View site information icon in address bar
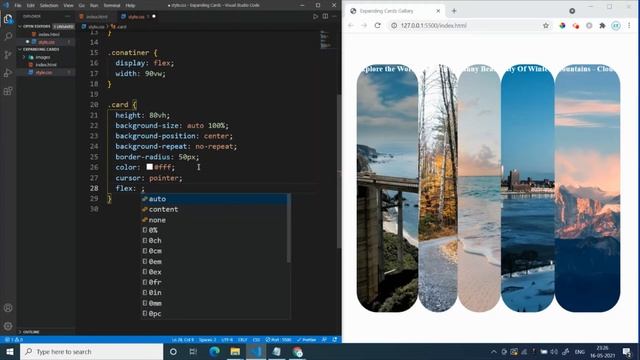This screenshot has height=360, width=640. [x=394, y=25]
